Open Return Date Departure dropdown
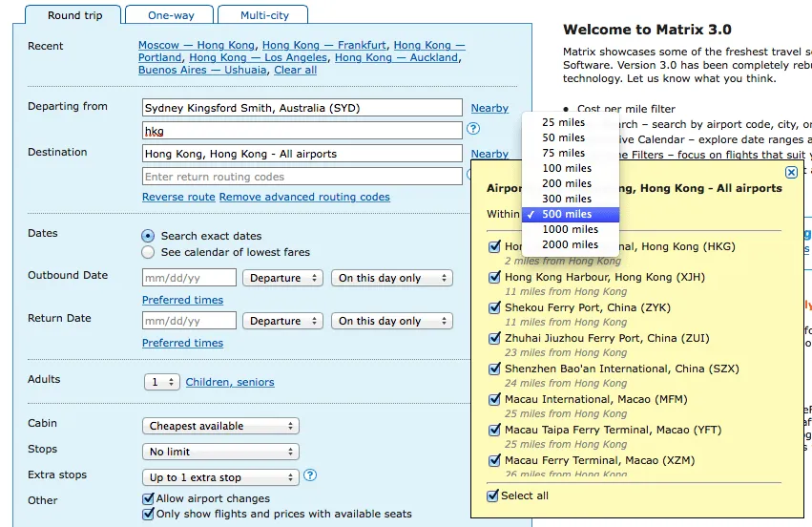 [x=282, y=321]
